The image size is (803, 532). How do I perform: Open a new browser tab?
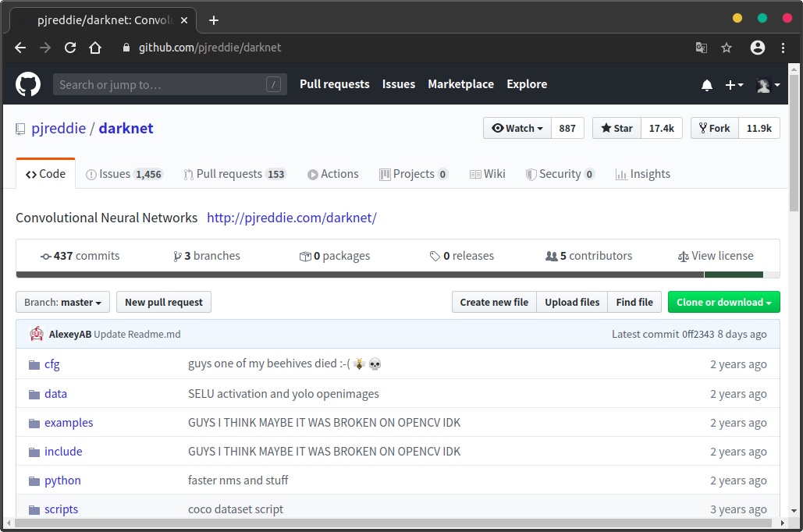(214, 20)
